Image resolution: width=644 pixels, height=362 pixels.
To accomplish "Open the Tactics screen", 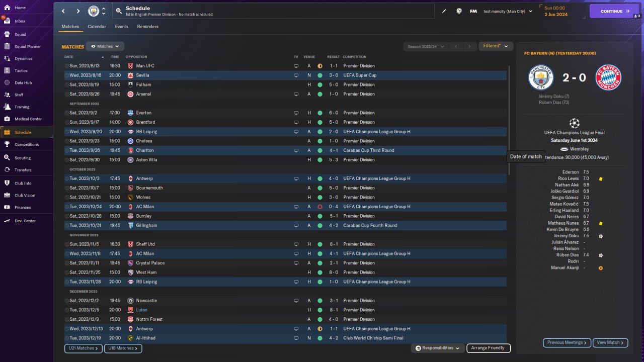I will [x=21, y=71].
